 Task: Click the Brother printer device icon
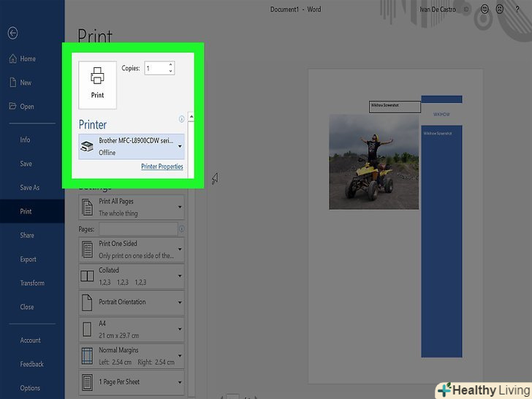(87, 146)
